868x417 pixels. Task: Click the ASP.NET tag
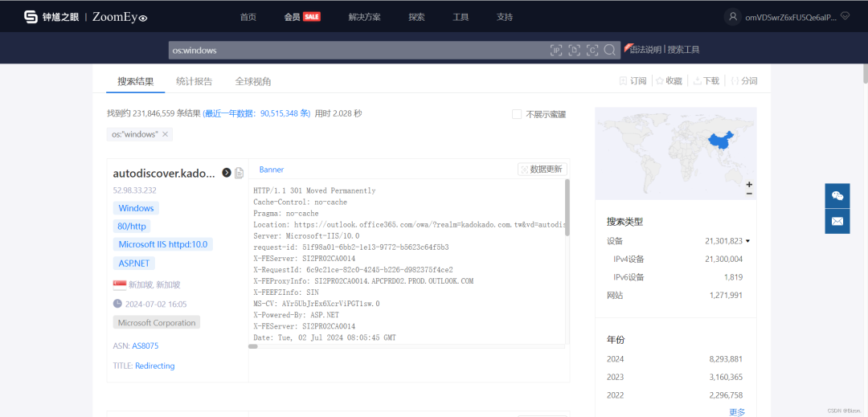click(x=134, y=264)
